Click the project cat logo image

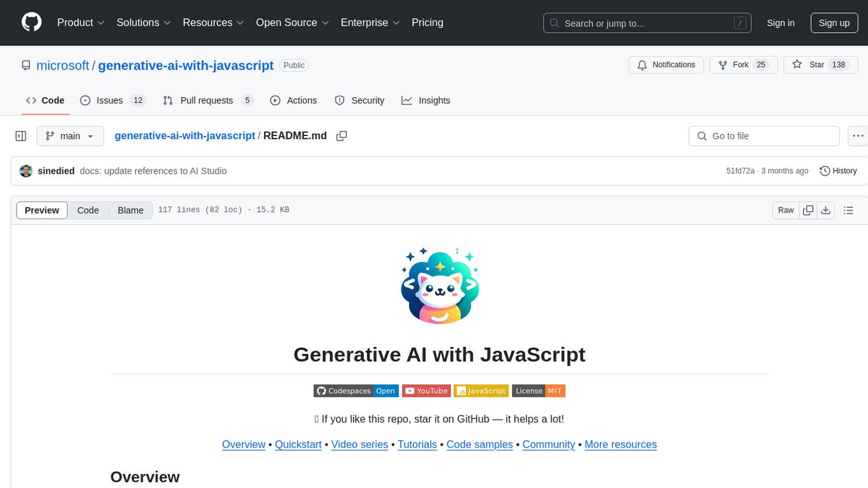tap(440, 286)
